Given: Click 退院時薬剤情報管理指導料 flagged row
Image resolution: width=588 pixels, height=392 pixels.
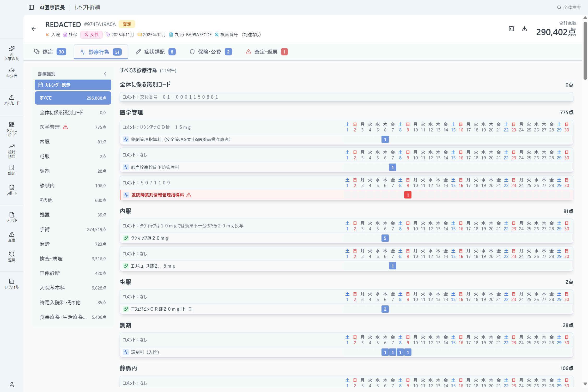Looking at the screenshot, I should click(158, 195).
